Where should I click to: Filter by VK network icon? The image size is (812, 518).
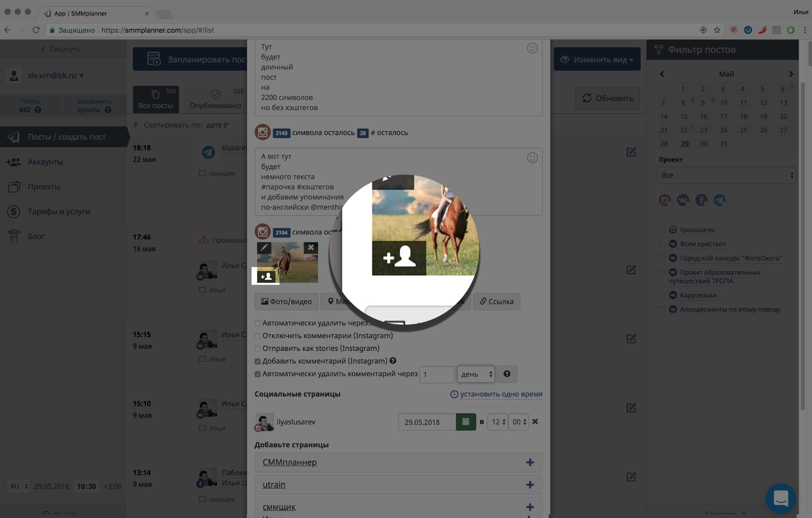683,200
